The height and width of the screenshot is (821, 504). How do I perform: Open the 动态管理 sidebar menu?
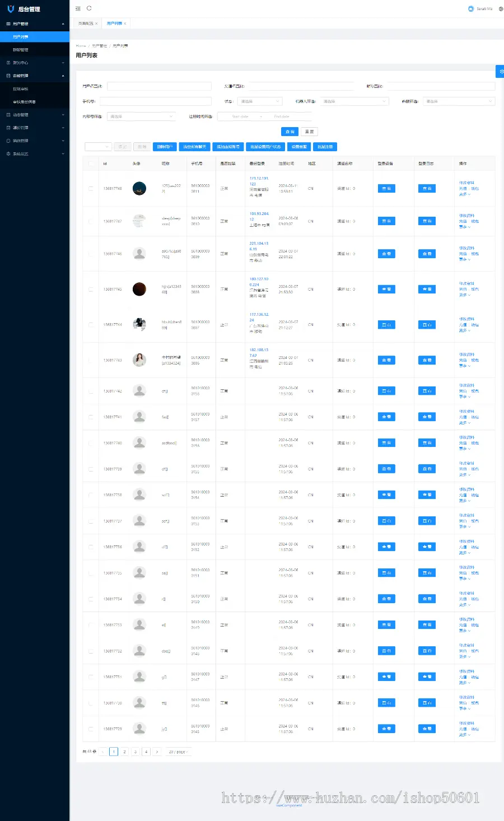[x=35, y=115]
